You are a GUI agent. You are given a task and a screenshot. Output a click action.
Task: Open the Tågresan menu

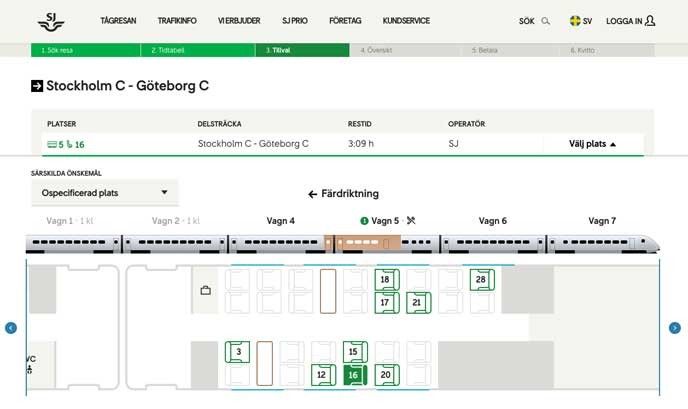118,21
